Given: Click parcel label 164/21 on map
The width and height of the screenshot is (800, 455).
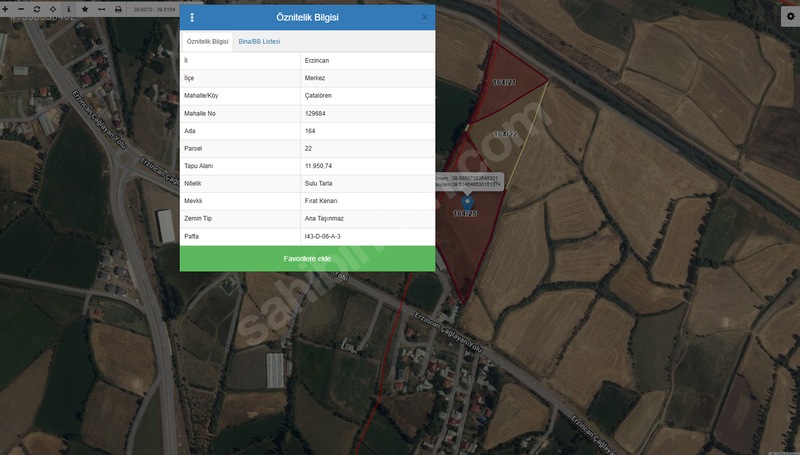Looking at the screenshot, I should [504, 82].
